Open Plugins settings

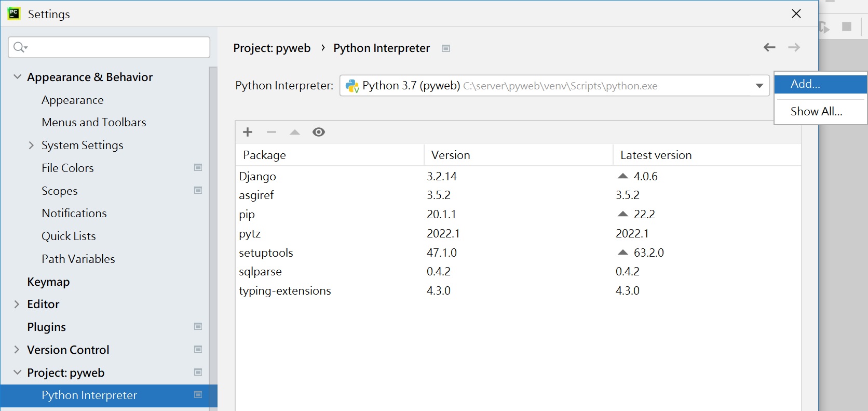[46, 327]
